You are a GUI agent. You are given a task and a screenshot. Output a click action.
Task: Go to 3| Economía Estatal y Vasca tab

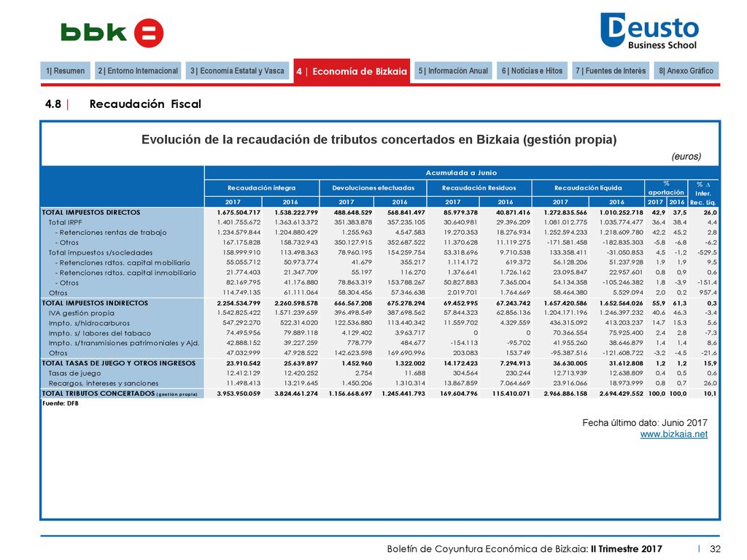pos(237,71)
